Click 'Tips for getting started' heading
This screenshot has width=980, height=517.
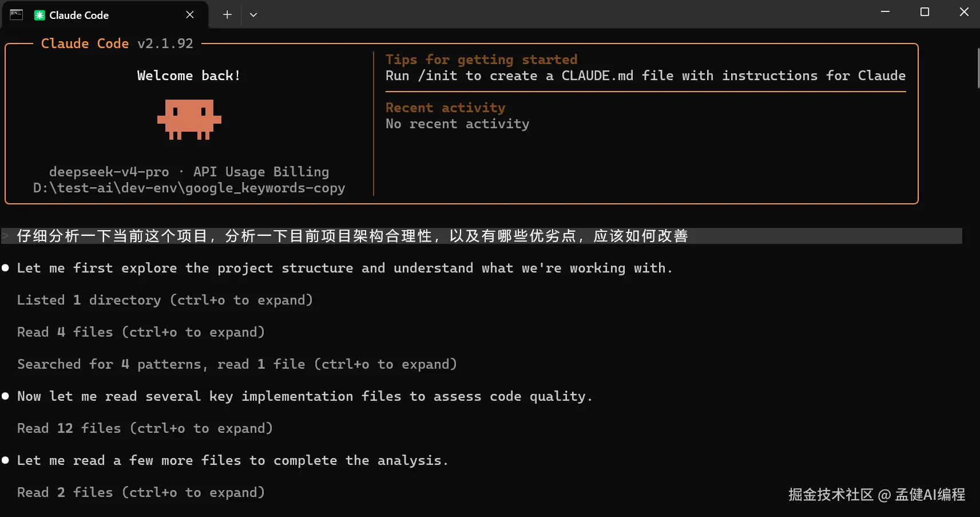481,60
